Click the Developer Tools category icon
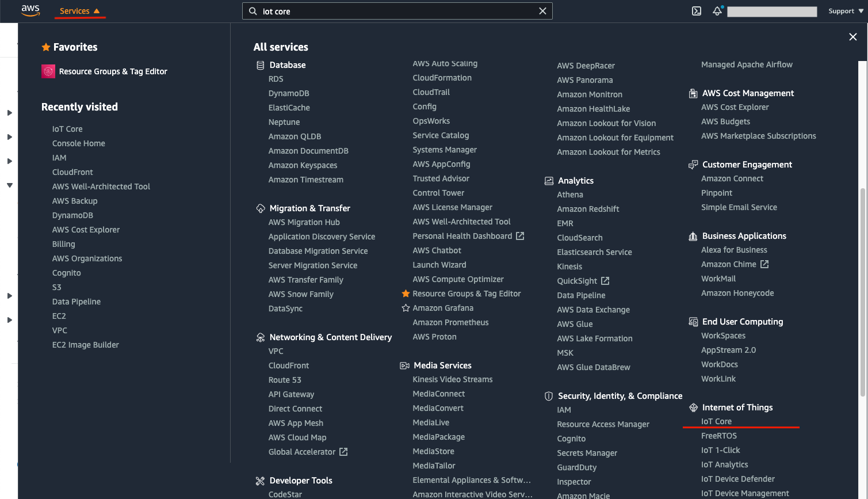The height and width of the screenshot is (499, 868). 261,481
